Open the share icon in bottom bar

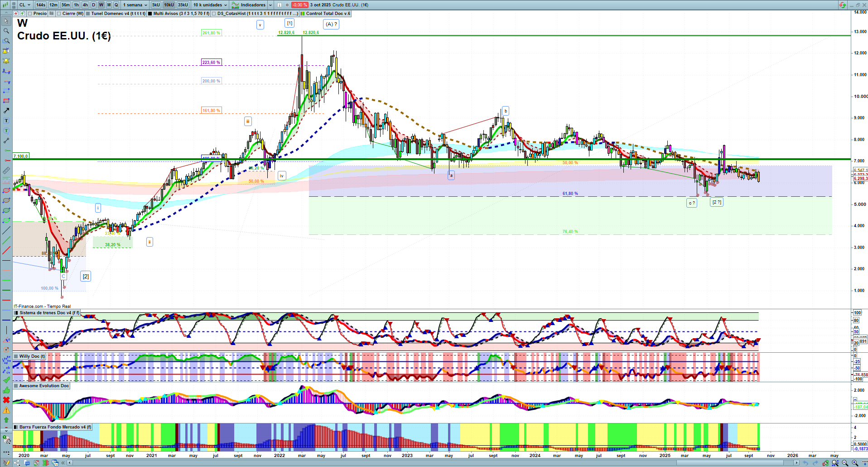tap(17, 463)
